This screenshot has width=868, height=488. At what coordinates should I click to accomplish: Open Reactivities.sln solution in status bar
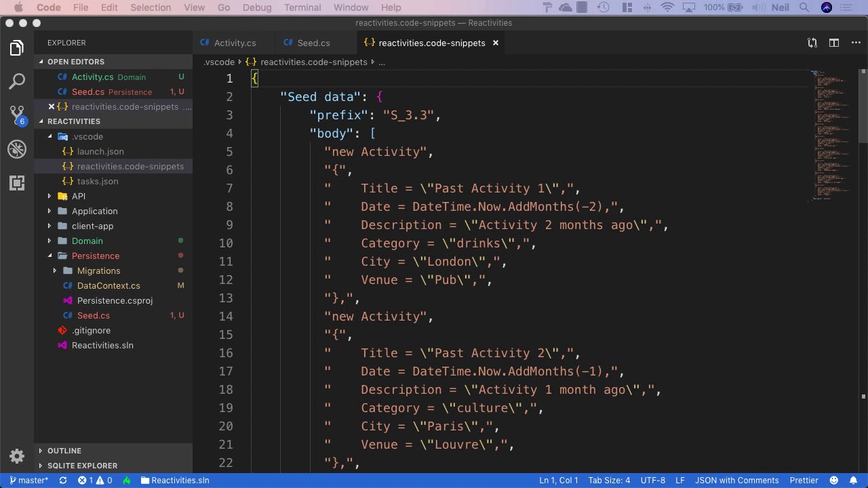[175, 480]
